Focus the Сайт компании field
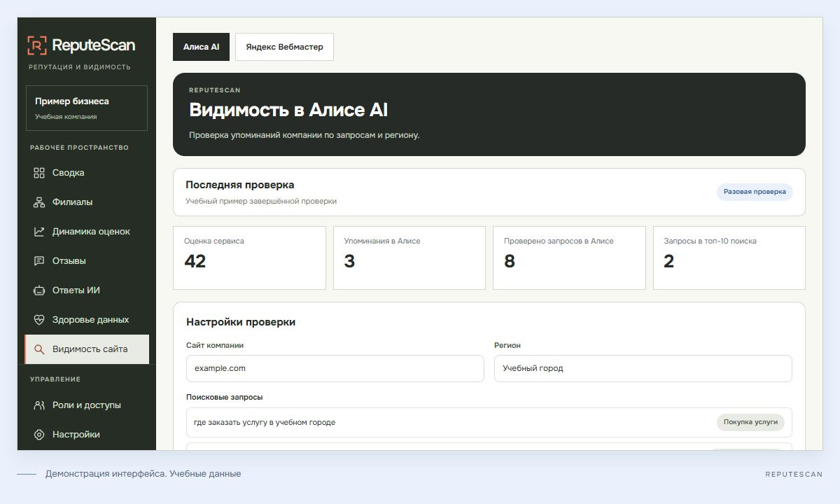Viewport: 840px width, 504px height. 335,368
